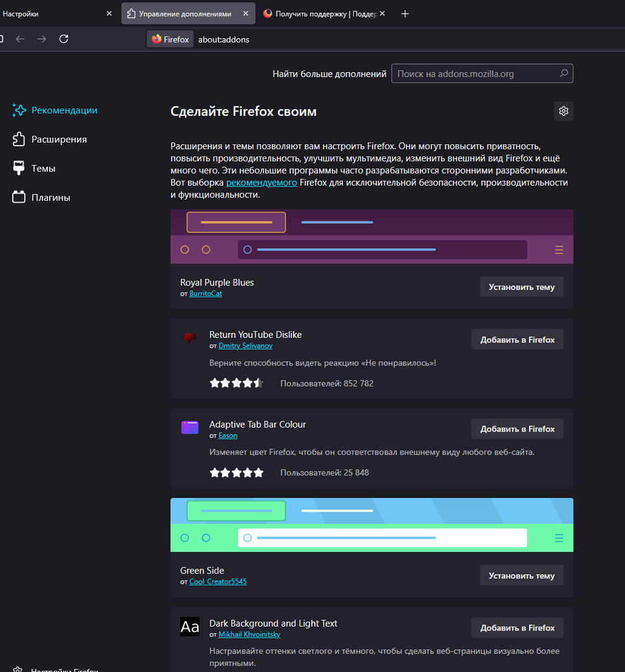Click the 'Верните способность видеть реакцию' description
The image size is (625, 672).
tap(323, 363)
